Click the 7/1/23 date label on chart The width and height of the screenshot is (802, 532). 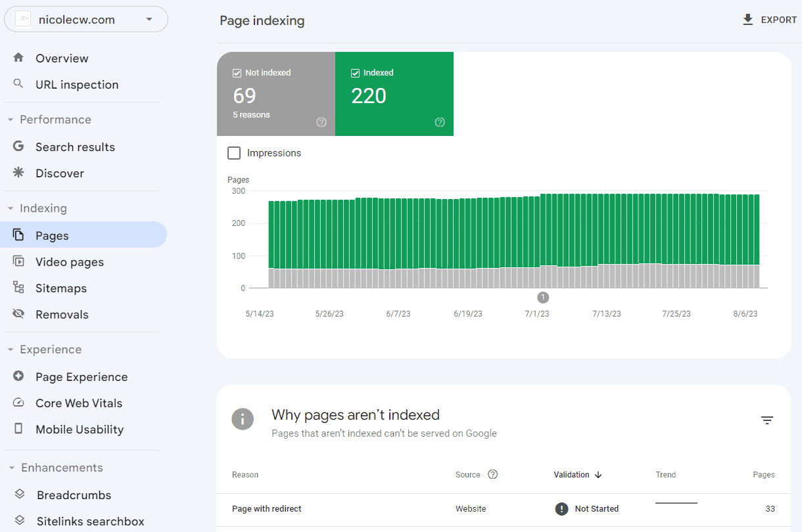[537, 314]
